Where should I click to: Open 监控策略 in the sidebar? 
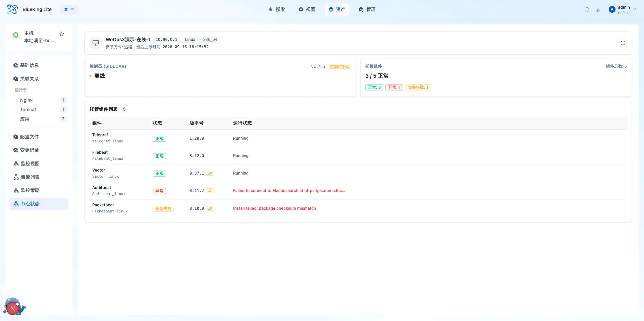click(x=39, y=190)
